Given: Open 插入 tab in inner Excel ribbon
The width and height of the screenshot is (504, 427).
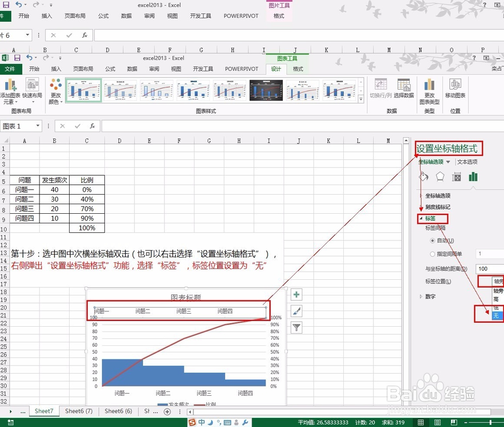Looking at the screenshot, I should 56,69.
